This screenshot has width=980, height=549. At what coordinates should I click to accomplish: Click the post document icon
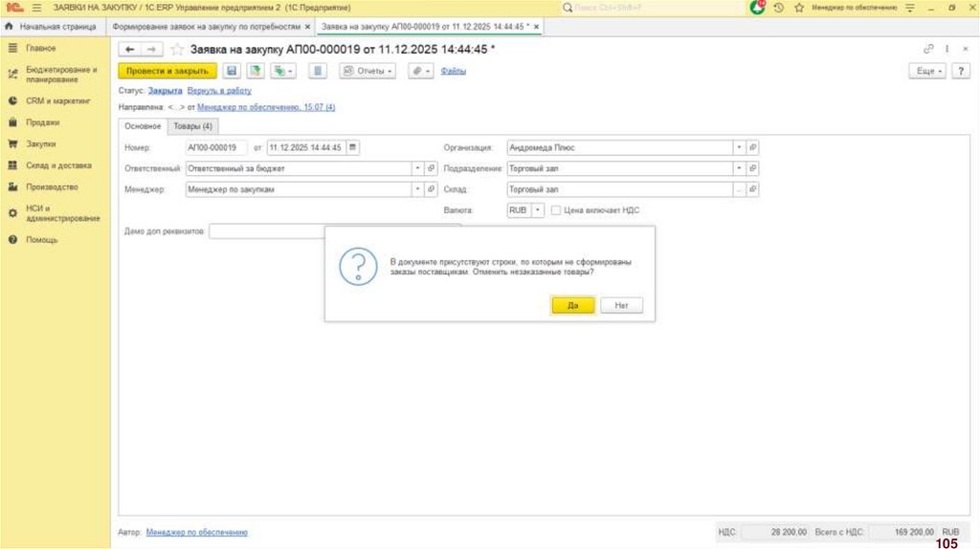[255, 71]
